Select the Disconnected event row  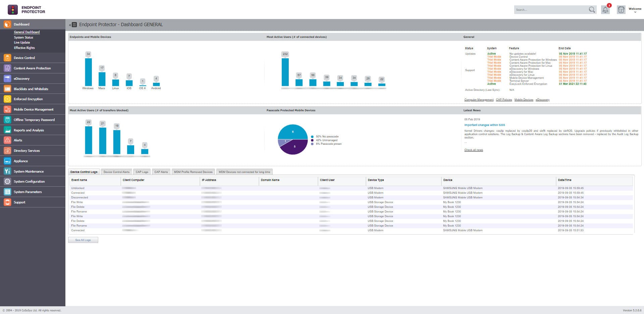click(351, 197)
